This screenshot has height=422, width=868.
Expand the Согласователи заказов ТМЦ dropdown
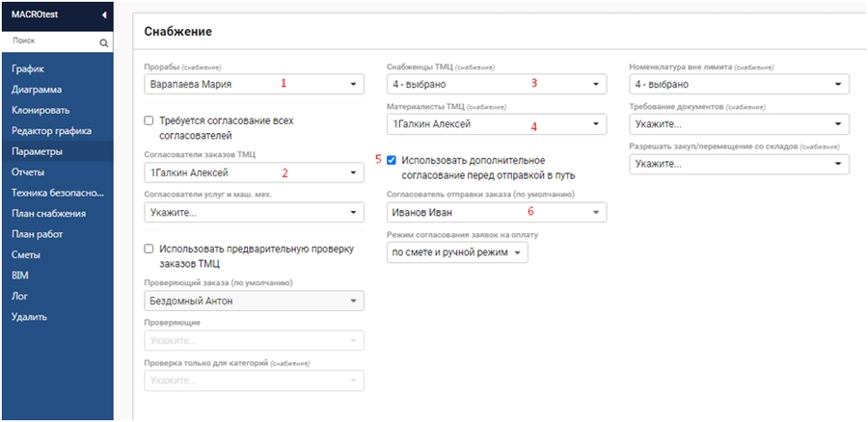[x=254, y=172]
